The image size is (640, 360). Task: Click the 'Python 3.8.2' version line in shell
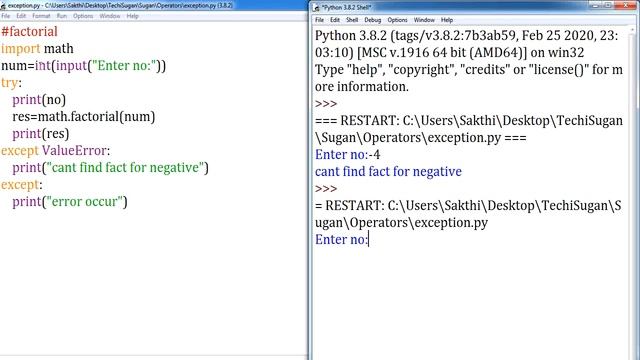coord(467,36)
